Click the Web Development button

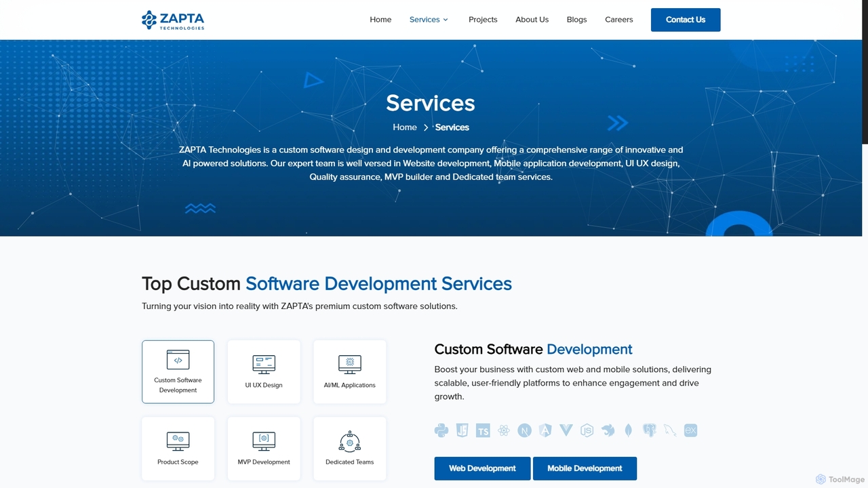click(482, 468)
